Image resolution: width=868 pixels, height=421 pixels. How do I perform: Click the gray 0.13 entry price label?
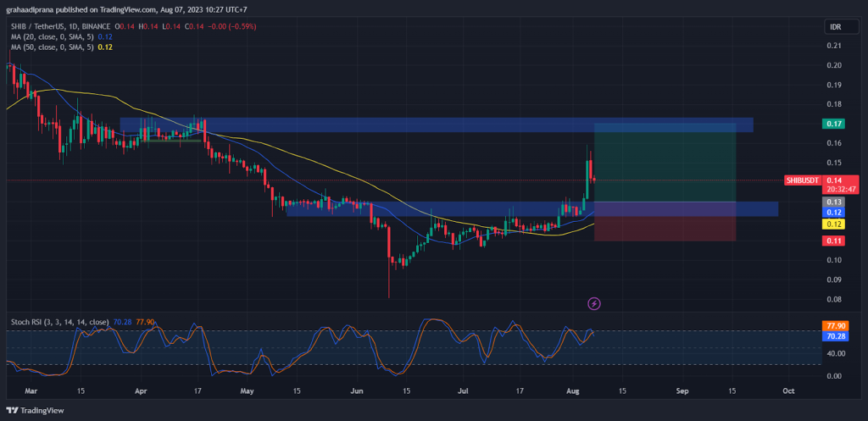click(x=834, y=202)
